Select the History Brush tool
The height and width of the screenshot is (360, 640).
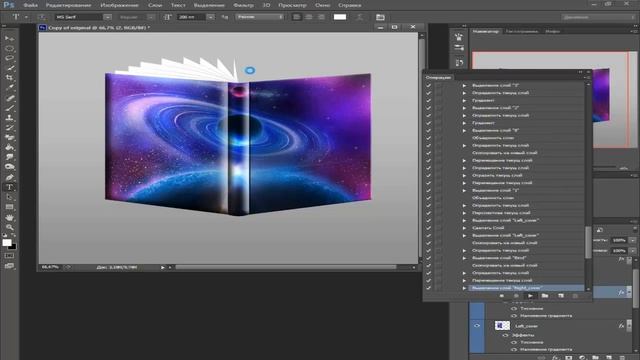tap(9, 128)
